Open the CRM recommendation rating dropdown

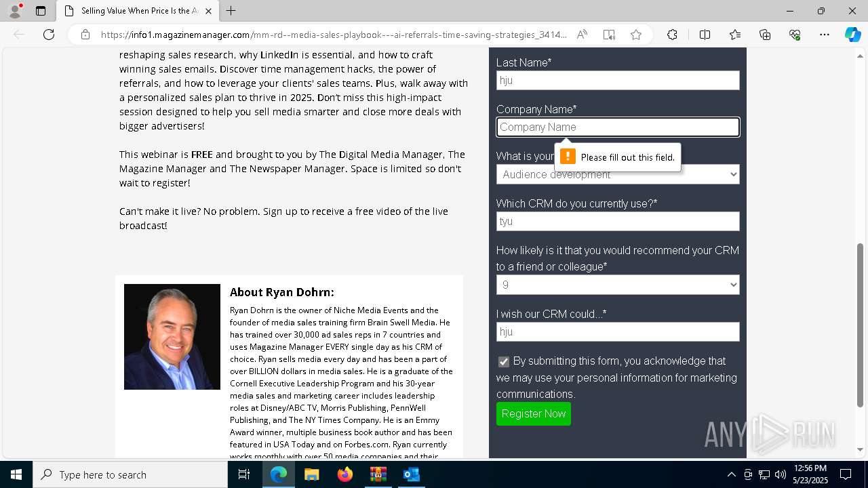pyautogui.click(x=618, y=285)
